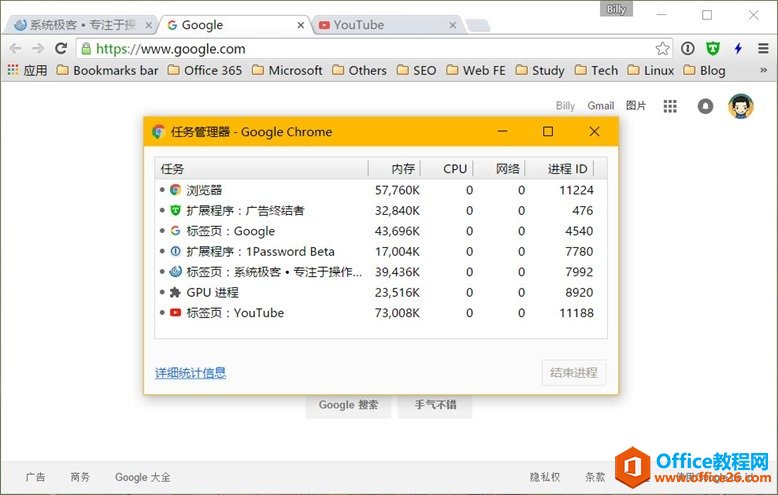Open the Tech bookmark folder
The image size is (778, 495).
pos(596,70)
